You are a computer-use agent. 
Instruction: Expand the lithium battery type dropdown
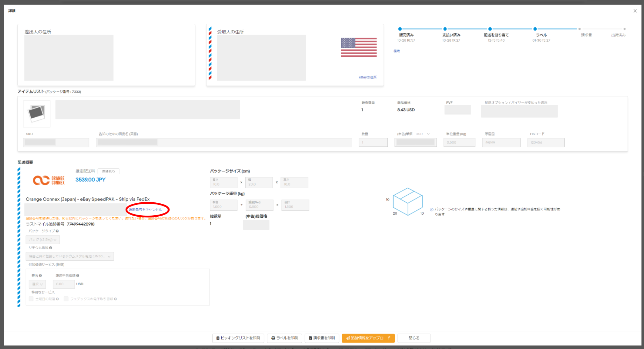pyautogui.click(x=70, y=257)
